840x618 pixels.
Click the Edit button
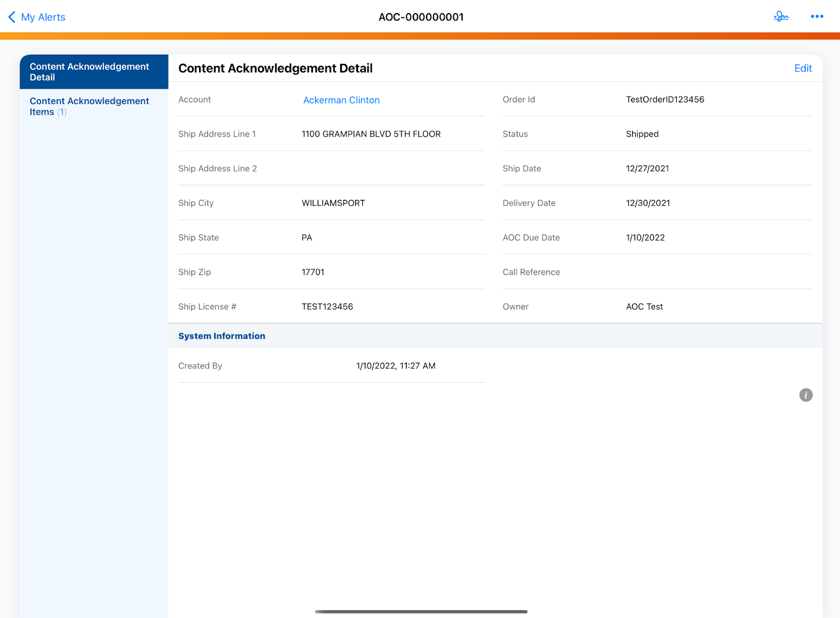point(802,68)
